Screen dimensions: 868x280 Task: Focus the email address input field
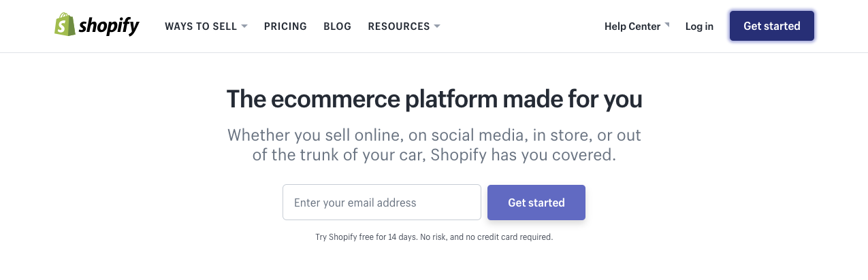tap(382, 203)
